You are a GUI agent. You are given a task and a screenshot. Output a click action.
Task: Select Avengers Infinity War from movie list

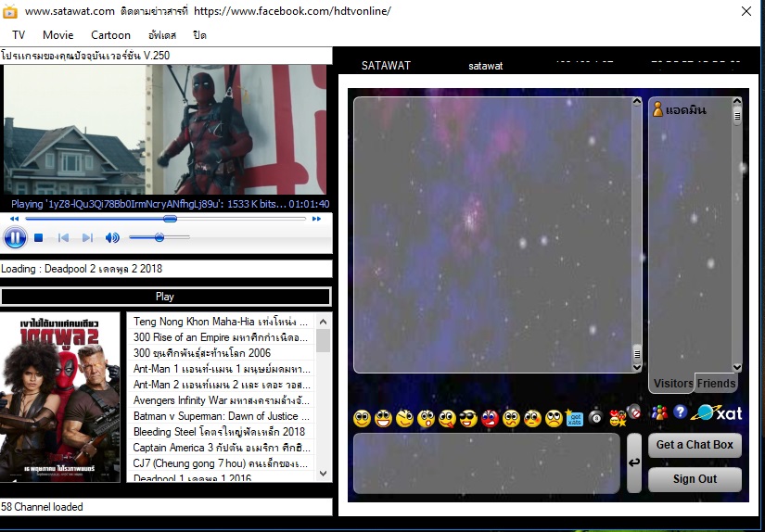tap(222, 400)
